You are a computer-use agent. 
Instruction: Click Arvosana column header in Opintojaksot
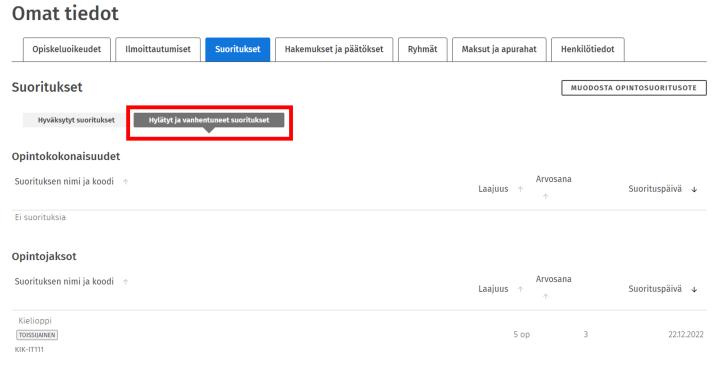(x=553, y=279)
